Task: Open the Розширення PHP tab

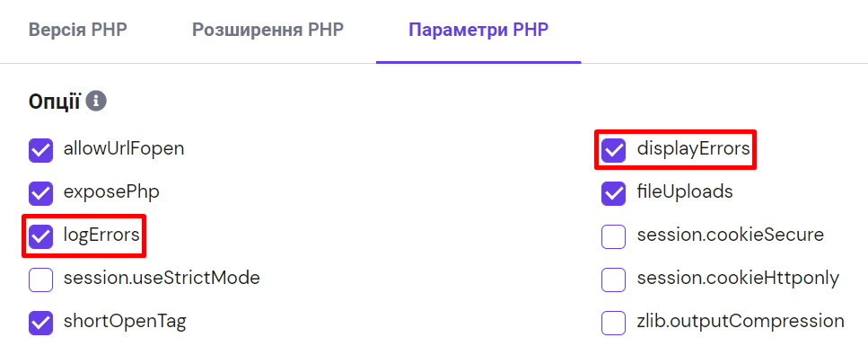Action: pyautogui.click(x=267, y=30)
